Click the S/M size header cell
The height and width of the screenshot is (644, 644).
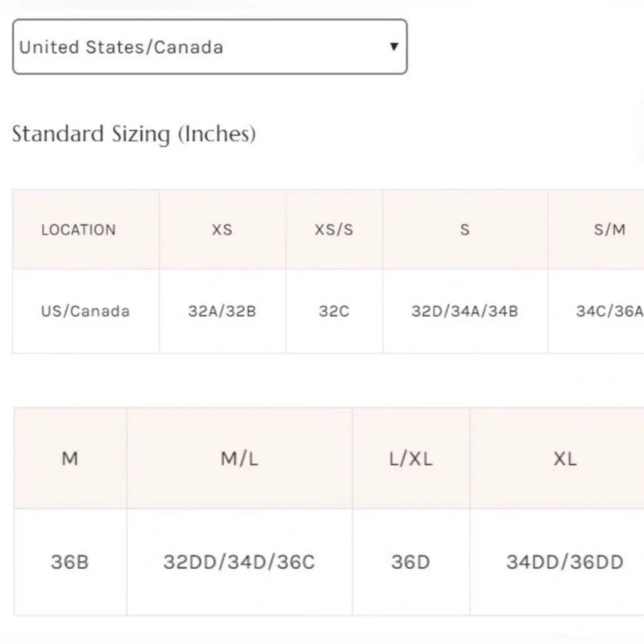[x=596, y=230]
